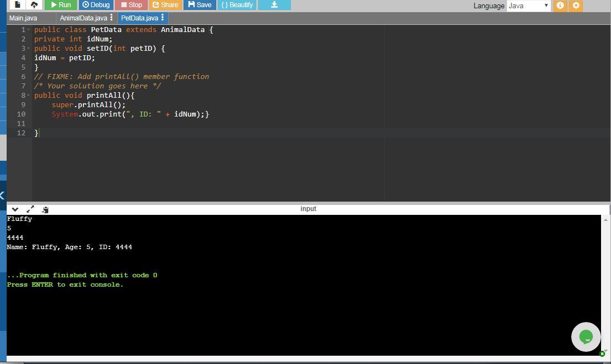The width and height of the screenshot is (611, 364).
Task: Click the download code icon button
Action: click(x=274, y=4)
